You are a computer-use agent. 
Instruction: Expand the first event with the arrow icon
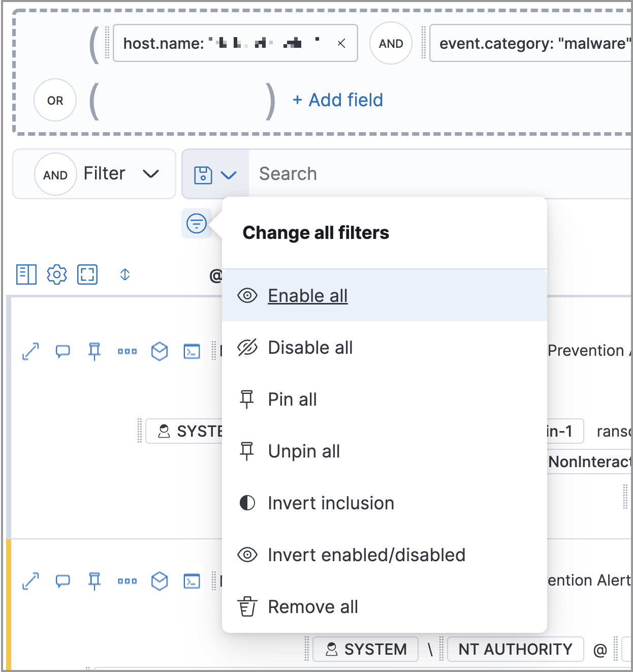(30, 351)
